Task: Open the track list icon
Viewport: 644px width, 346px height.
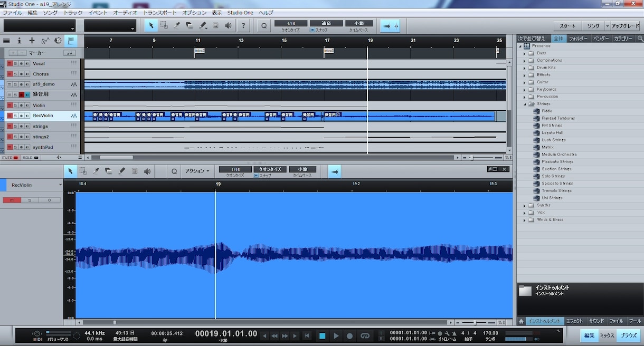Action: point(6,41)
